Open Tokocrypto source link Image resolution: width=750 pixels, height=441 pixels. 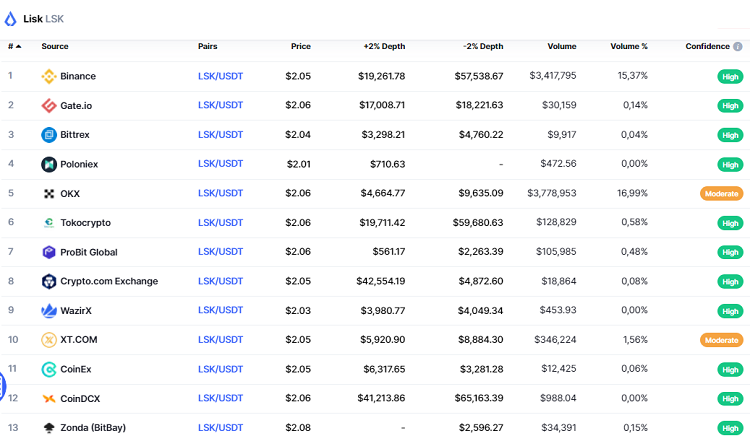point(85,223)
